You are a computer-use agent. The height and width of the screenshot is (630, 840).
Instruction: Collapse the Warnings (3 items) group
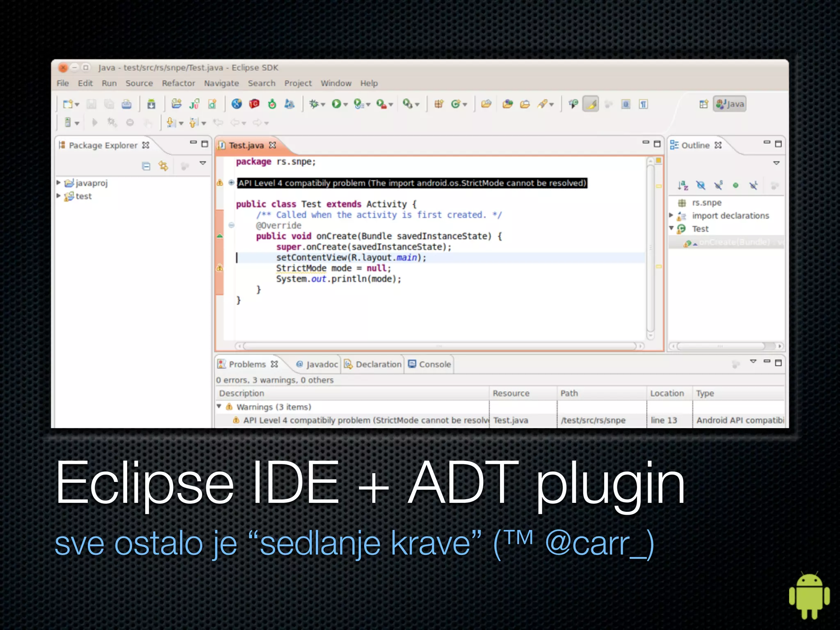point(219,406)
